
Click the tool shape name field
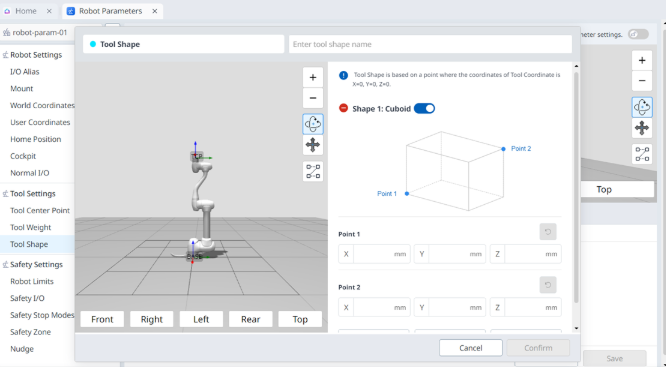tap(430, 44)
